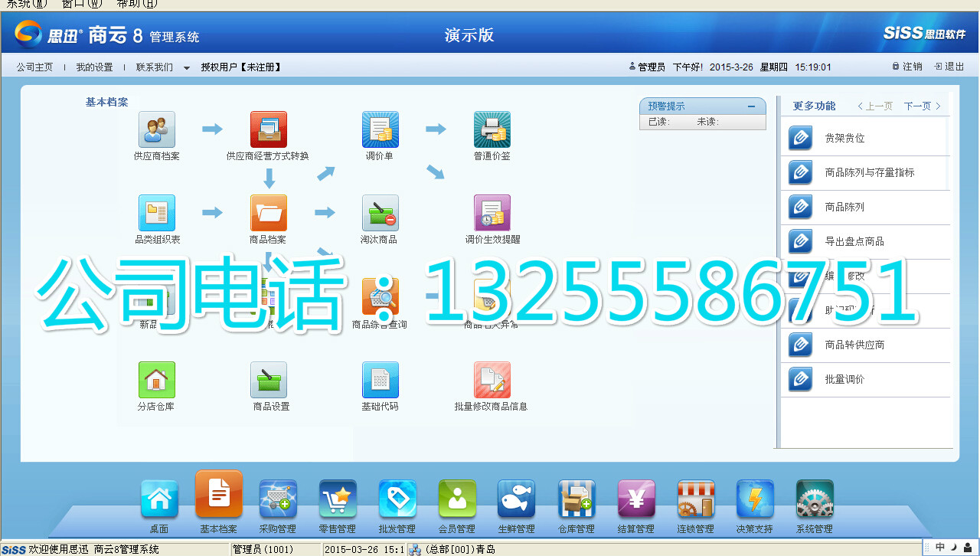Image resolution: width=980 pixels, height=556 pixels.
Task: Open 供应商经营方式转换 module icon
Action: tap(269, 129)
